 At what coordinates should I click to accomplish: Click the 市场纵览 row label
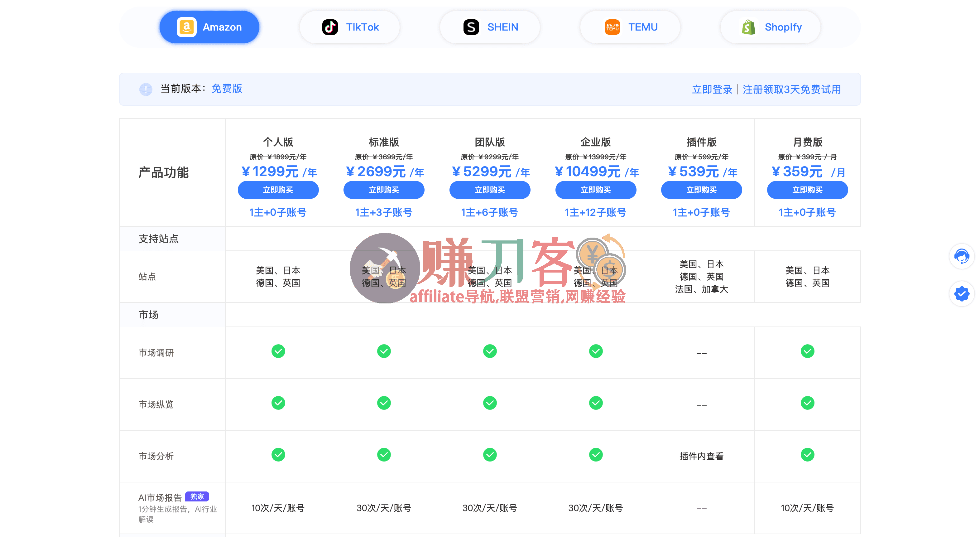tap(156, 404)
